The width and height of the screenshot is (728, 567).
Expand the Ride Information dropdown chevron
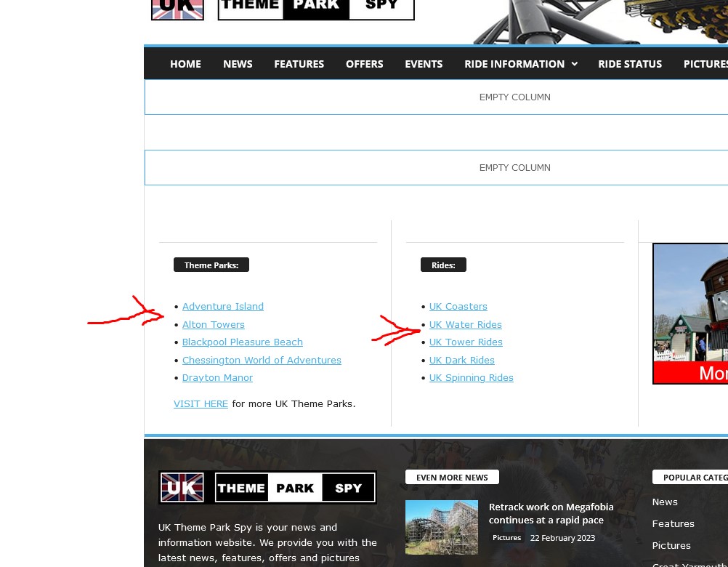tap(574, 64)
